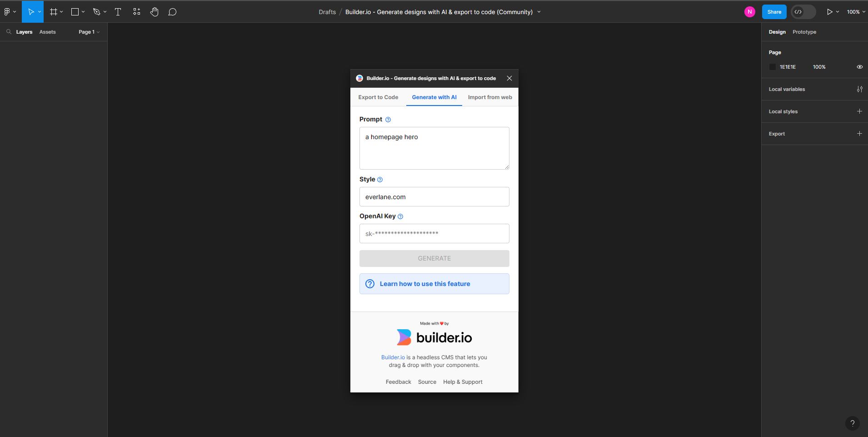Switch to the Design tab
868x437 pixels.
point(777,32)
